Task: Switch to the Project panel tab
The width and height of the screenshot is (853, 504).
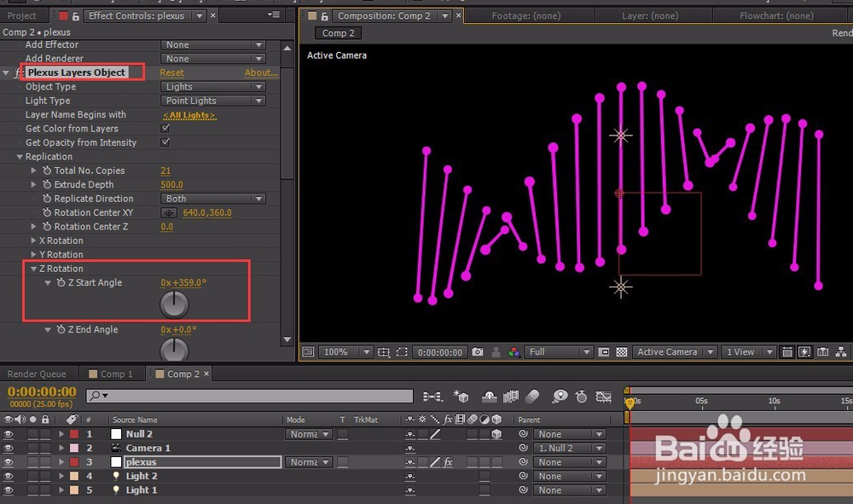Action: (x=22, y=15)
